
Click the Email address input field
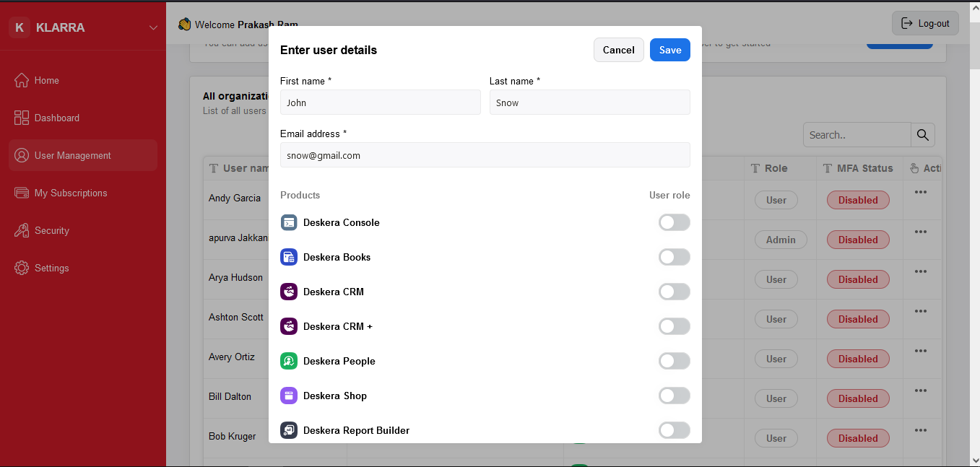(x=485, y=155)
